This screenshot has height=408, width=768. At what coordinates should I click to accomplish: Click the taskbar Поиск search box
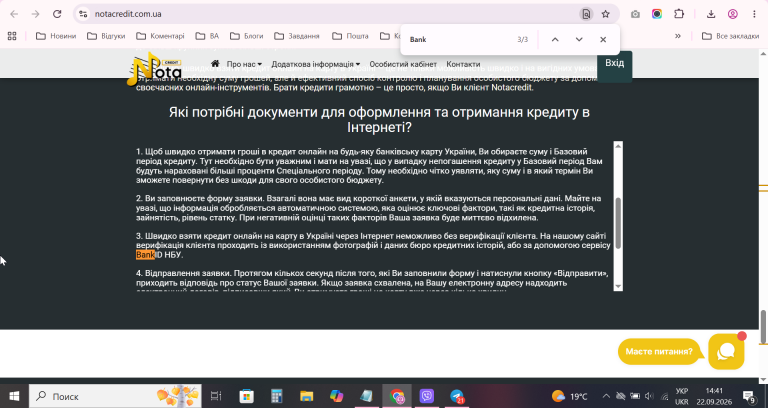pos(115,396)
